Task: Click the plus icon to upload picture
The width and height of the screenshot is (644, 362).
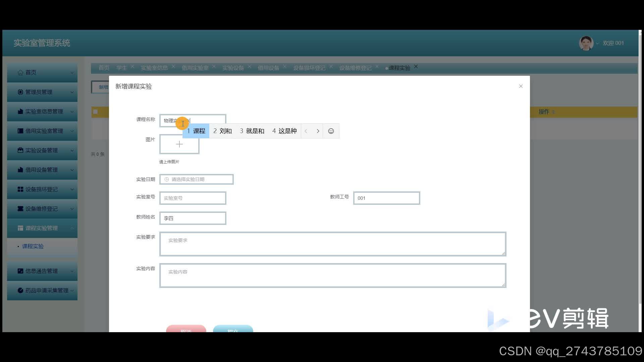Action: pyautogui.click(x=179, y=144)
